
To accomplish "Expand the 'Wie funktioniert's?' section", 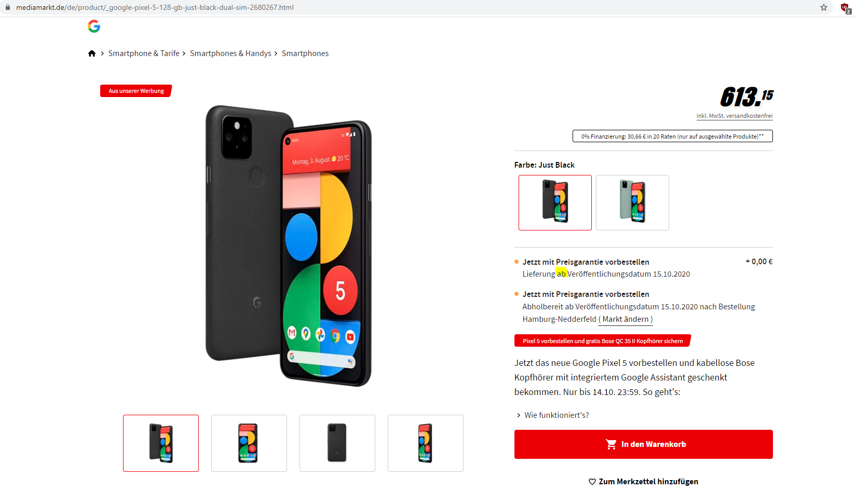I will pyautogui.click(x=552, y=415).
